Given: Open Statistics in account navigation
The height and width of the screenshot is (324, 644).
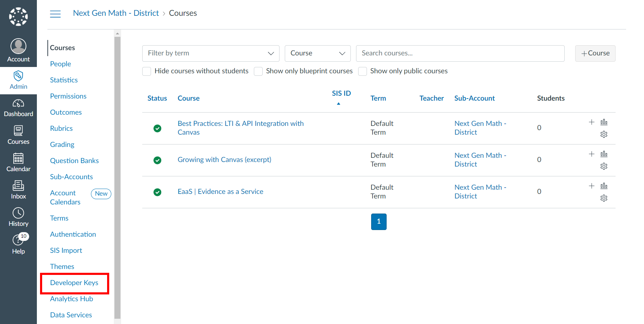Looking at the screenshot, I should coord(64,80).
